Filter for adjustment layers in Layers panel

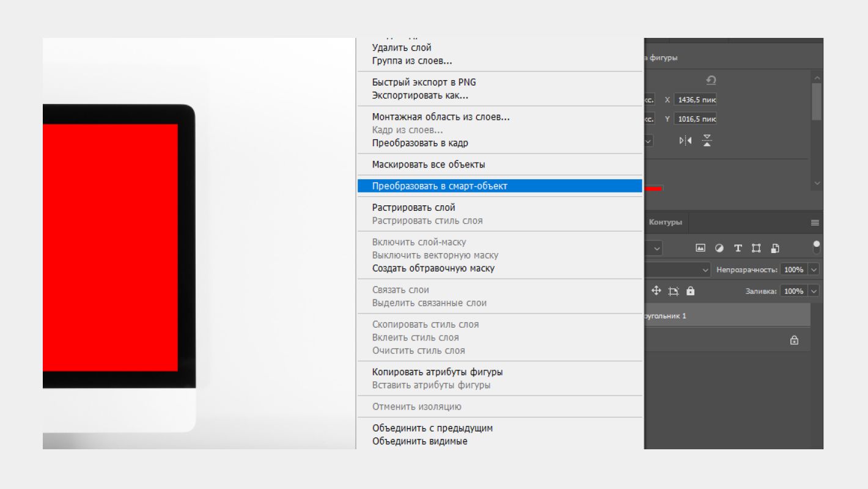[719, 248]
